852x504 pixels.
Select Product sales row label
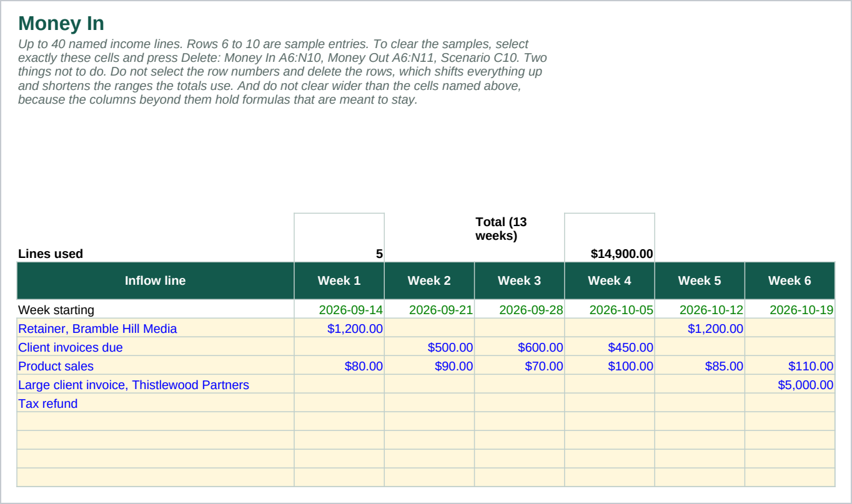tap(156, 366)
